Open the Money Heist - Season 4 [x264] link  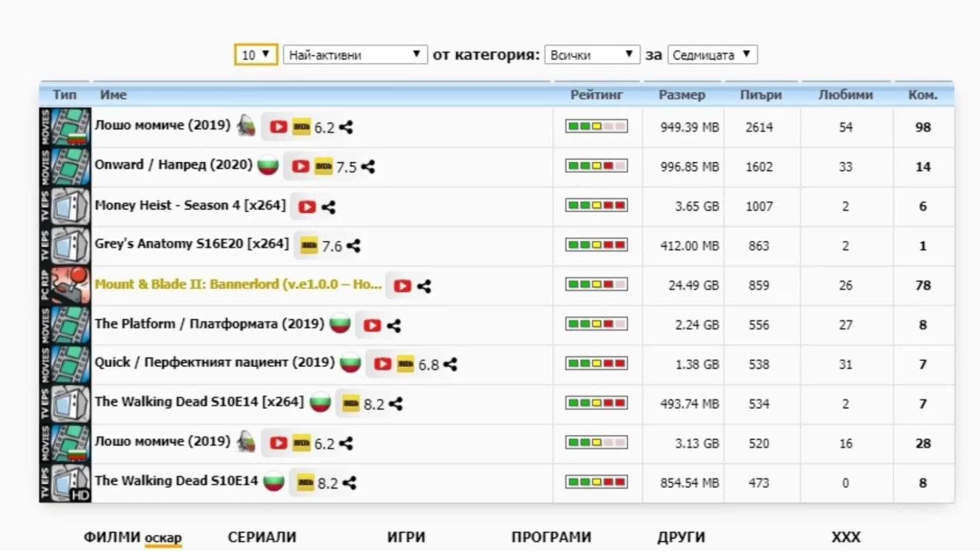click(190, 205)
